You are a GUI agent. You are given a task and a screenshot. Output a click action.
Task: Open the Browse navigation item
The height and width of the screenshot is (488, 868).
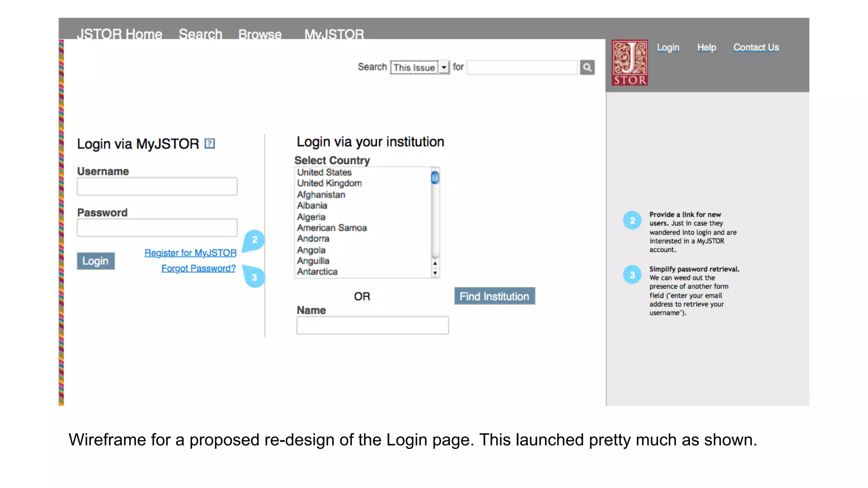[260, 34]
